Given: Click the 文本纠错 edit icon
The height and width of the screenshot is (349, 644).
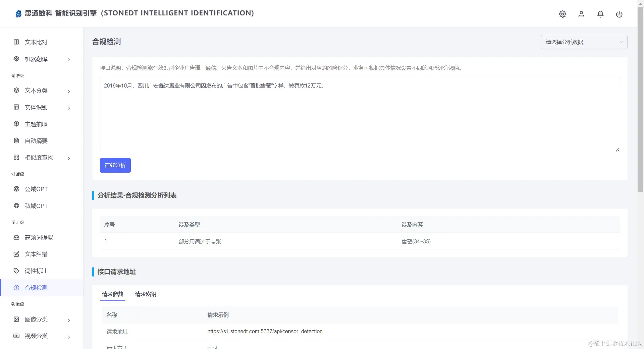Looking at the screenshot, I should [16, 254].
